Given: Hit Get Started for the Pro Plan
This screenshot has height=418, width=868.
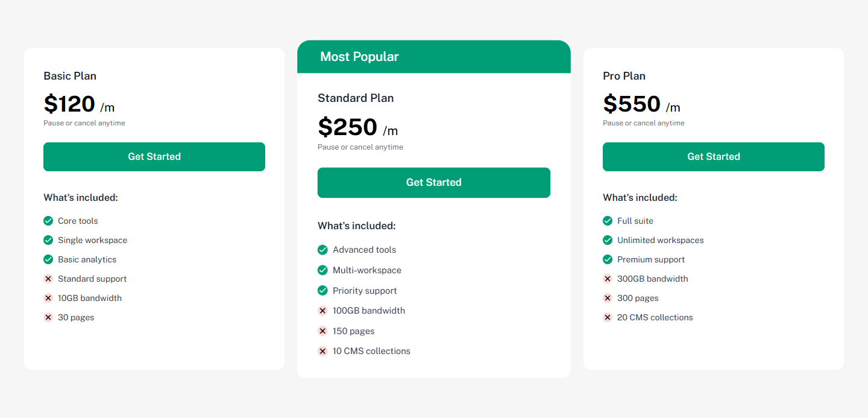Looking at the screenshot, I should tap(713, 157).
